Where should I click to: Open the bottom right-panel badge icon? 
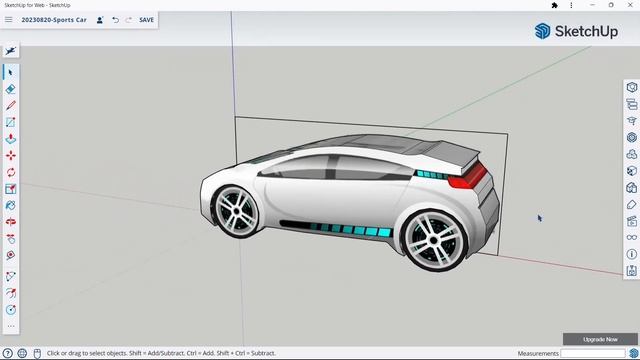click(x=631, y=271)
